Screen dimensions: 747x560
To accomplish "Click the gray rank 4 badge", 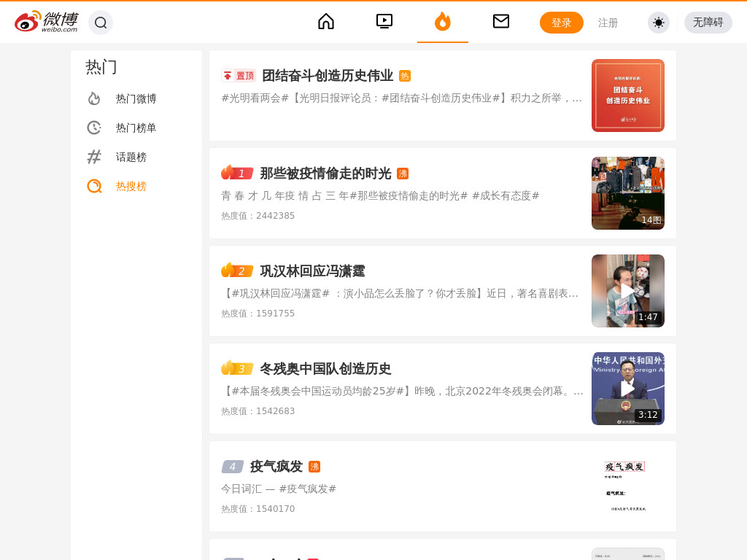I will (x=233, y=467).
